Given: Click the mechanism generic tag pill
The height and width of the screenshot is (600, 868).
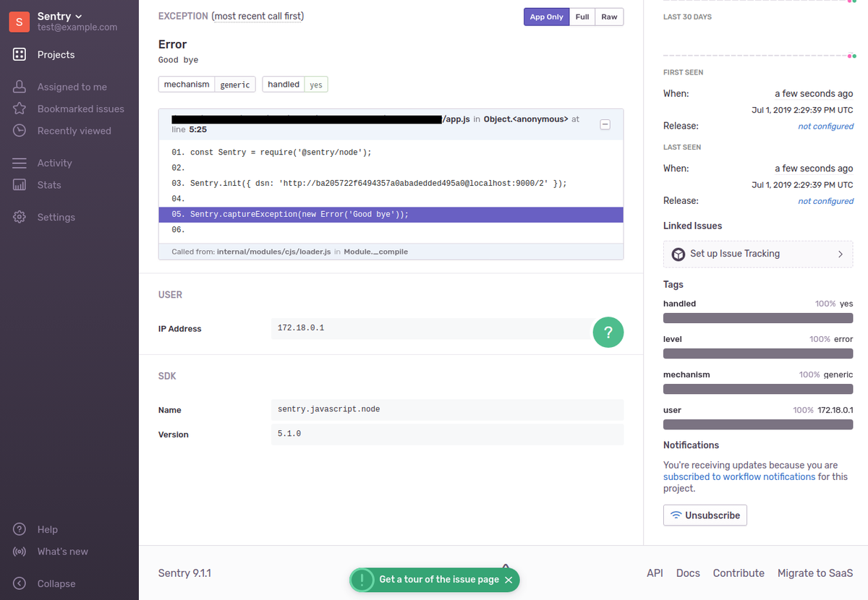Looking at the screenshot, I should click(x=207, y=85).
